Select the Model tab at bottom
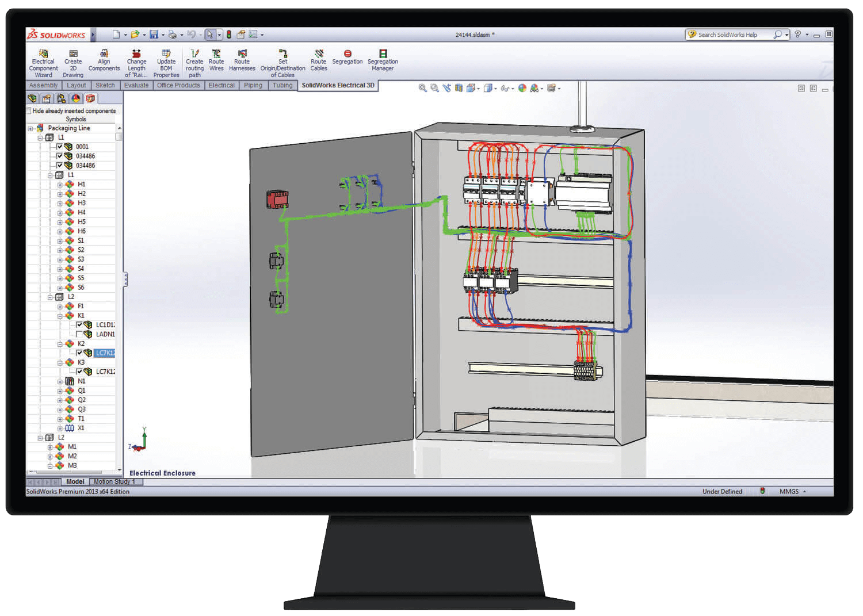 click(75, 481)
